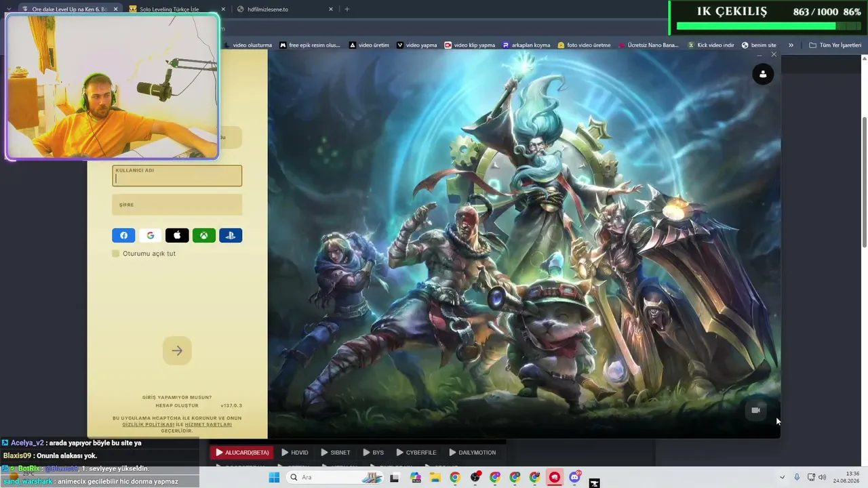
Task: Close the Solo Leveling Türkçe İzle tab
Action: coord(223,9)
